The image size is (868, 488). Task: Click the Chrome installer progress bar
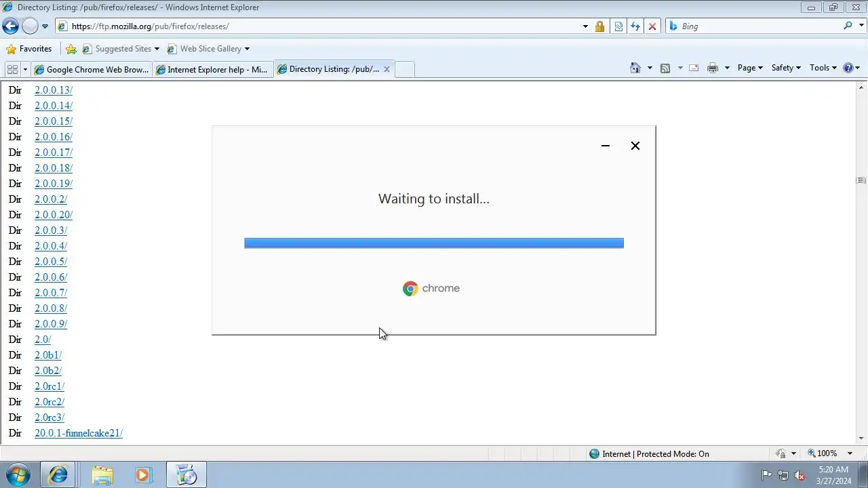[434, 243]
